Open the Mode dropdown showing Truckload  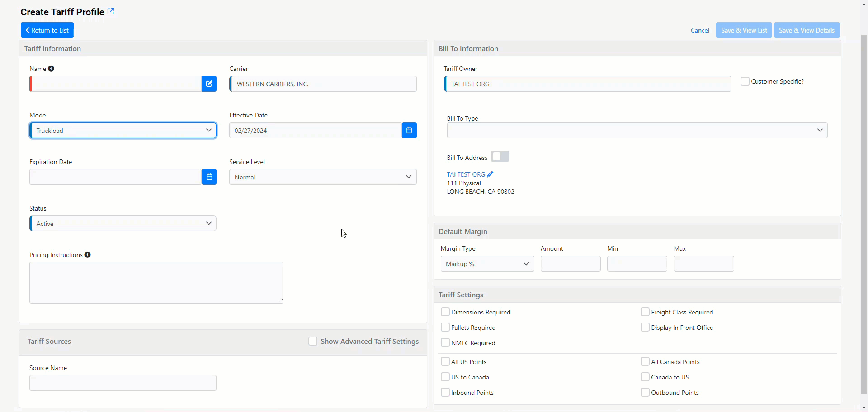pyautogui.click(x=123, y=131)
